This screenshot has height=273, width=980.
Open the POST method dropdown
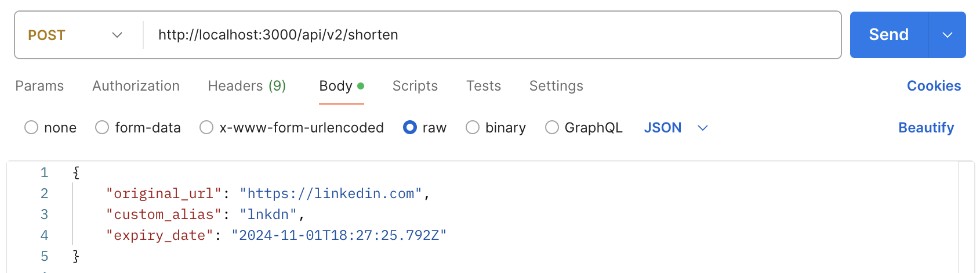[75, 35]
